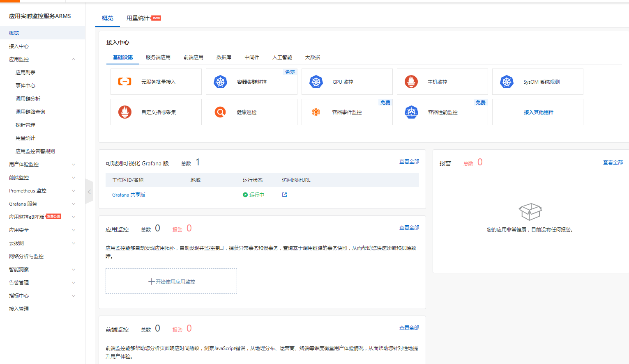Click the 工作区ID/名称 column header
The image size is (629, 364).
128,180
